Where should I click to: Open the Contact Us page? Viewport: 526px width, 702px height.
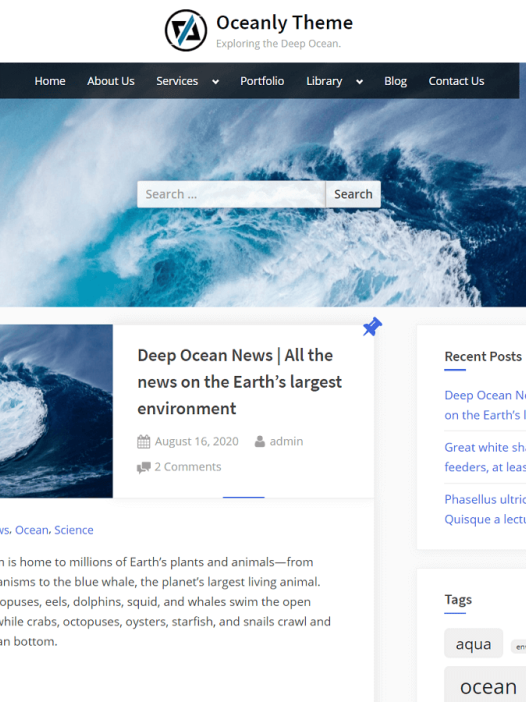(456, 81)
